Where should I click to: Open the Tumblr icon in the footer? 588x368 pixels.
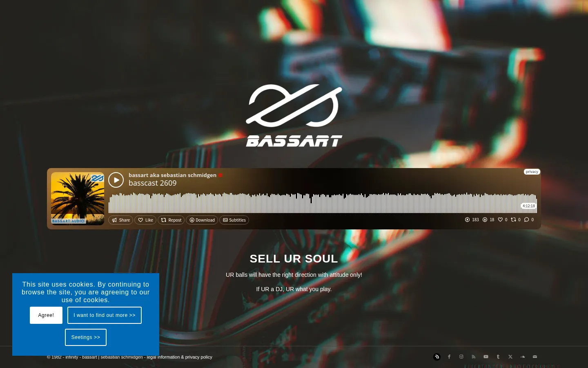coord(498,357)
